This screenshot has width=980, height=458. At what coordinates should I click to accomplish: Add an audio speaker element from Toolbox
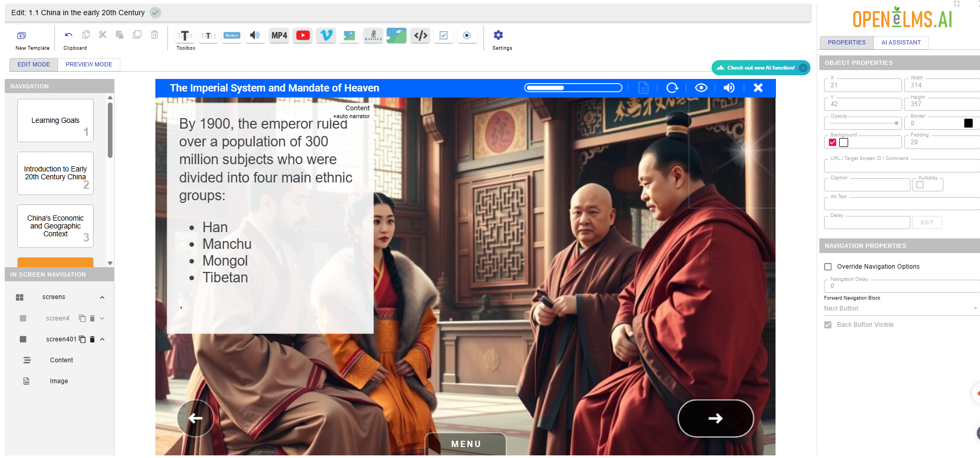point(255,36)
